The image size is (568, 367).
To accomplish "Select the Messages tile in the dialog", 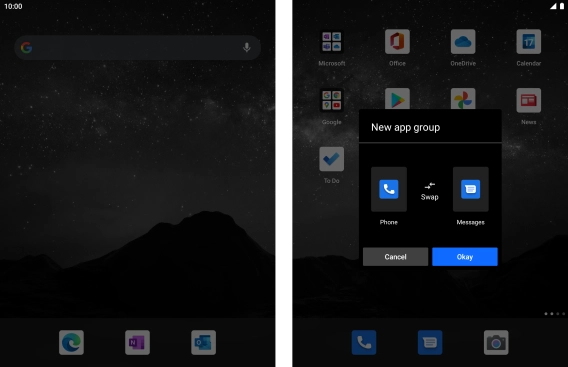I will click(x=471, y=189).
